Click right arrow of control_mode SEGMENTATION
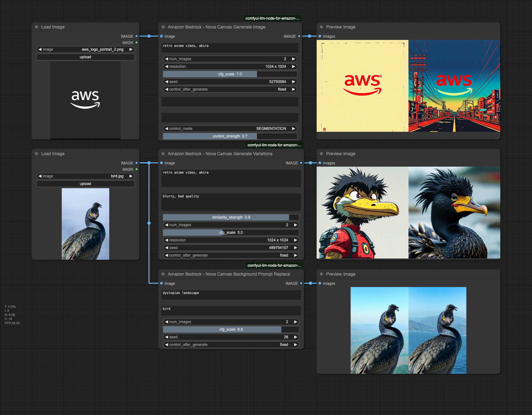The height and width of the screenshot is (415, 532). click(x=294, y=129)
